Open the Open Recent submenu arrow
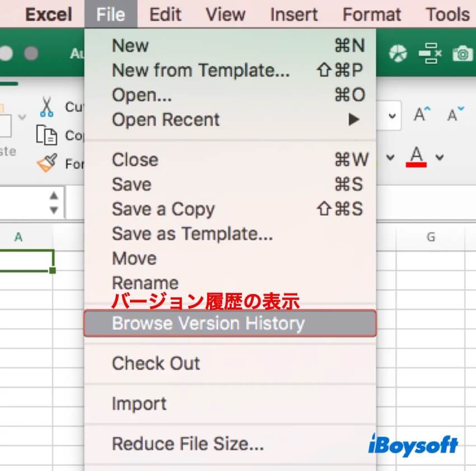This screenshot has width=476, height=471. click(353, 120)
